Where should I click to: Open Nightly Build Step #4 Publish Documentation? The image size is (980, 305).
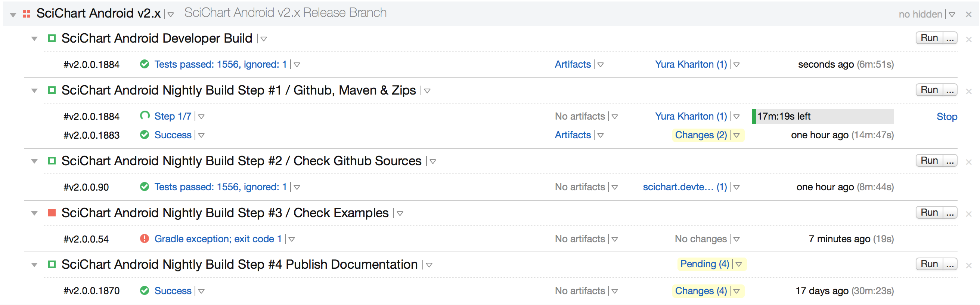(240, 264)
